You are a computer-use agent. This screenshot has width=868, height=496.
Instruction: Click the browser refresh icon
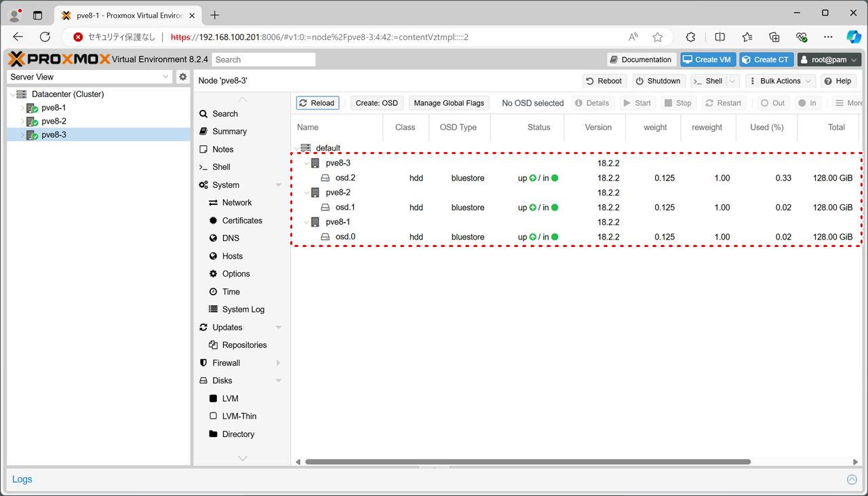(45, 37)
